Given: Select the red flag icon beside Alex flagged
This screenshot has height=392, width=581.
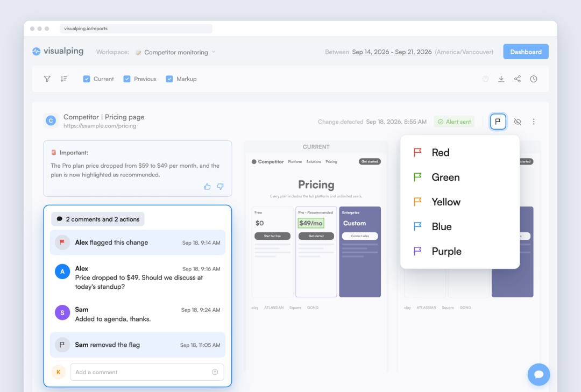Looking at the screenshot, I should (62, 243).
